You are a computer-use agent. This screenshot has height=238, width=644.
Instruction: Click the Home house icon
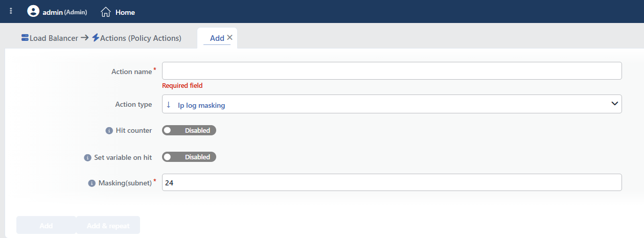(x=106, y=12)
